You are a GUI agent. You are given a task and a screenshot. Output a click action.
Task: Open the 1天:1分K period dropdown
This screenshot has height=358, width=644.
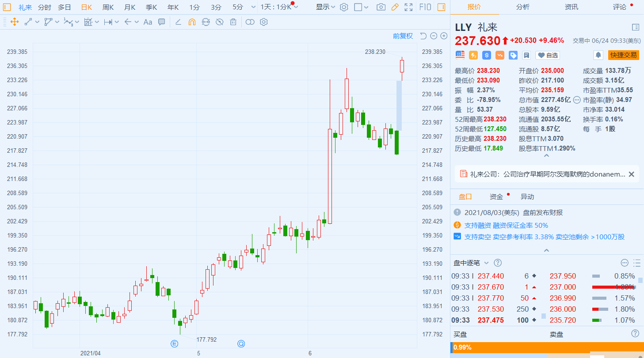(279, 7)
